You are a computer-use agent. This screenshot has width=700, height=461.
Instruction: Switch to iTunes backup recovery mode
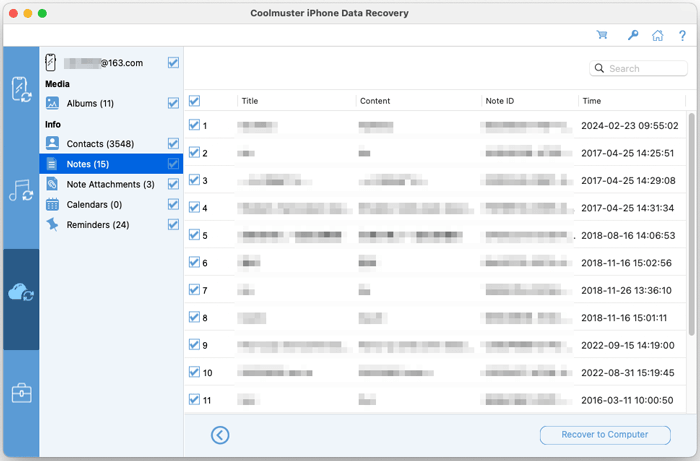click(x=21, y=190)
